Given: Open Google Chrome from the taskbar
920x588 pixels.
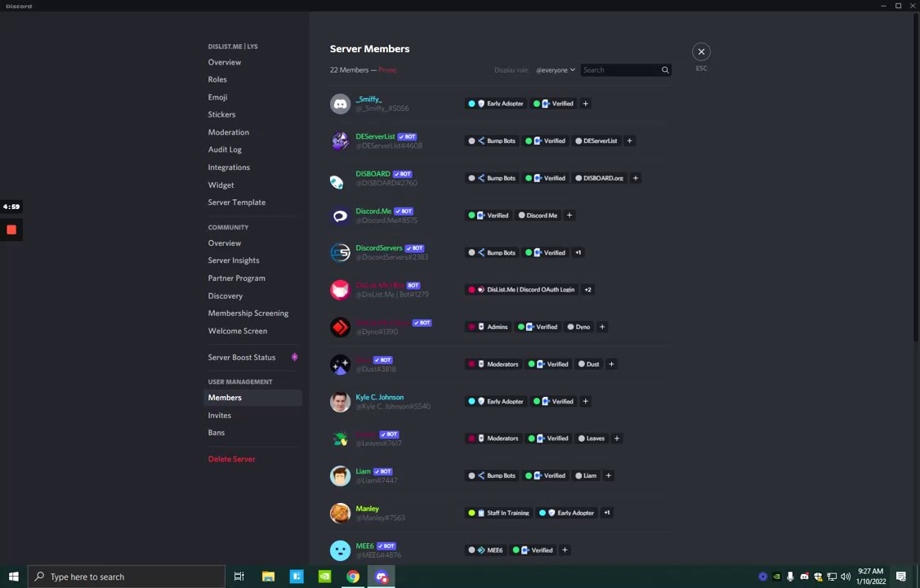Looking at the screenshot, I should click(353, 577).
